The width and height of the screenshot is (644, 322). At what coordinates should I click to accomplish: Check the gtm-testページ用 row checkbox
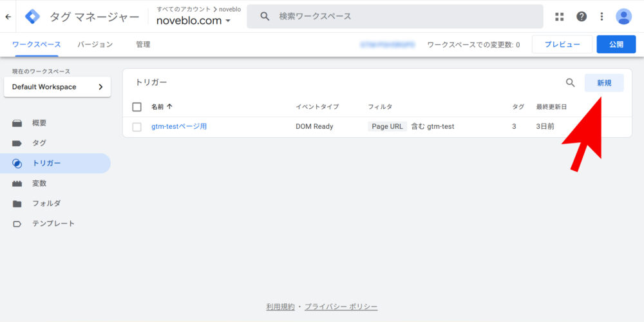[x=137, y=127]
